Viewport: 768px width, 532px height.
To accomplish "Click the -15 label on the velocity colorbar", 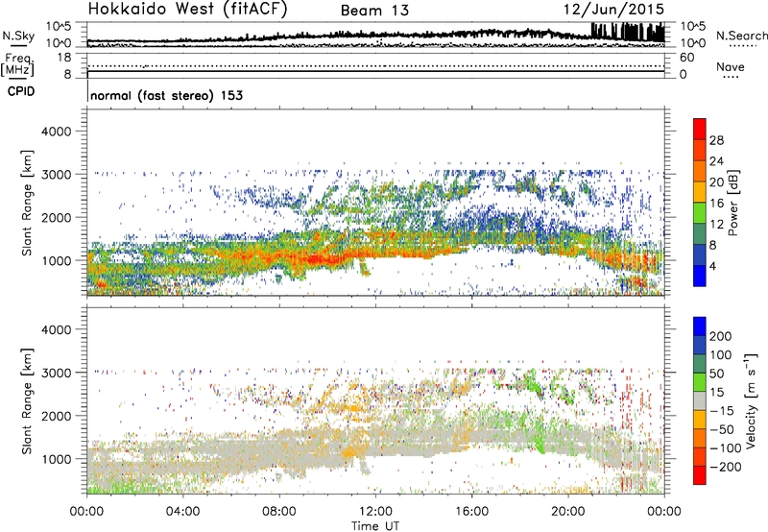I will coord(722,411).
